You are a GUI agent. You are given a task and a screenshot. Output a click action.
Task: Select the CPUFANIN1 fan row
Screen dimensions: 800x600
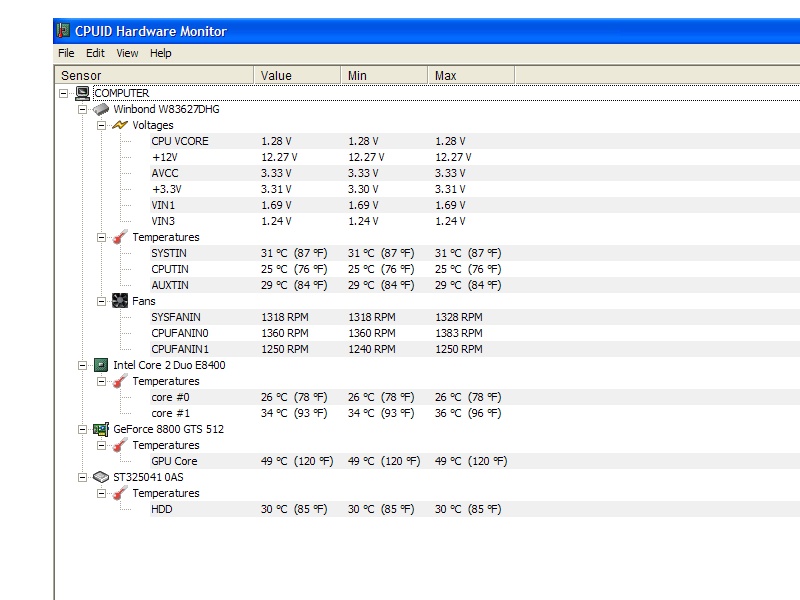[474, 349]
